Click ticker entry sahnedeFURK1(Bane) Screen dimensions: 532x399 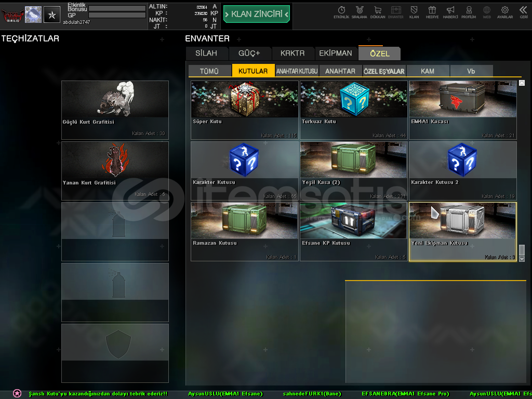tap(312, 394)
